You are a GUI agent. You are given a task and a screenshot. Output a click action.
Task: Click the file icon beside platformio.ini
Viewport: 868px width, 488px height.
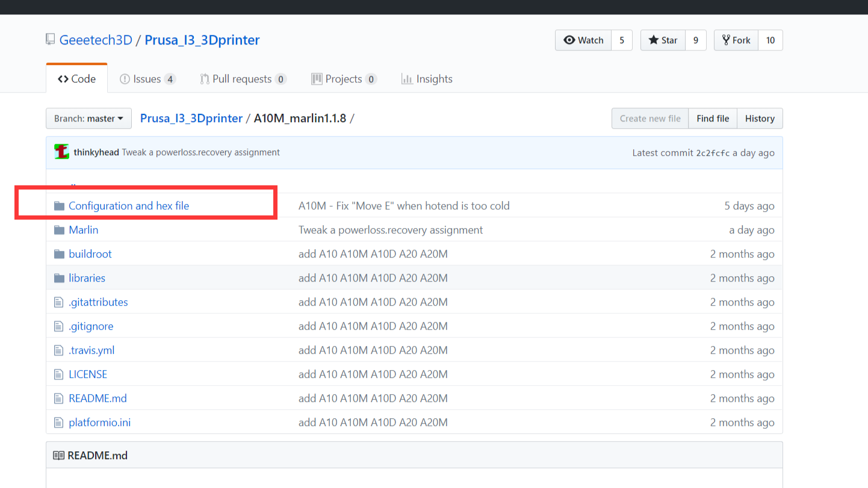(58, 422)
